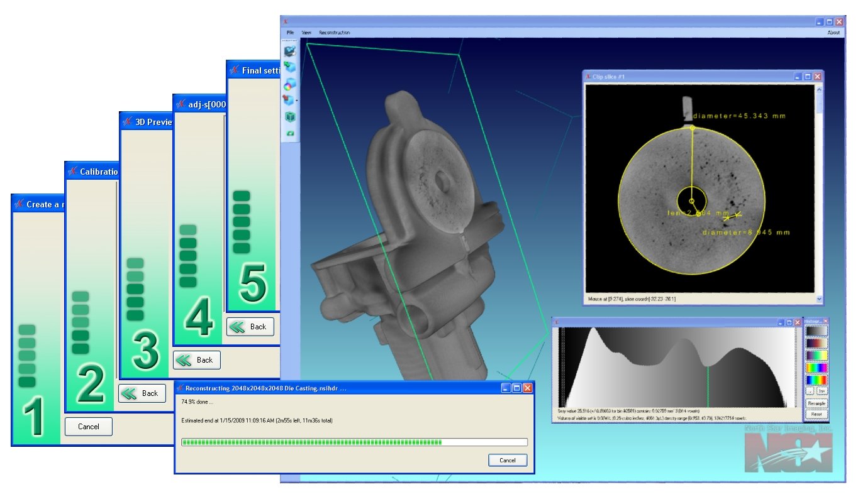Screen dimensions: 858x504
Task: Click the Inv button in the histogram palette
Action: pos(822,392)
